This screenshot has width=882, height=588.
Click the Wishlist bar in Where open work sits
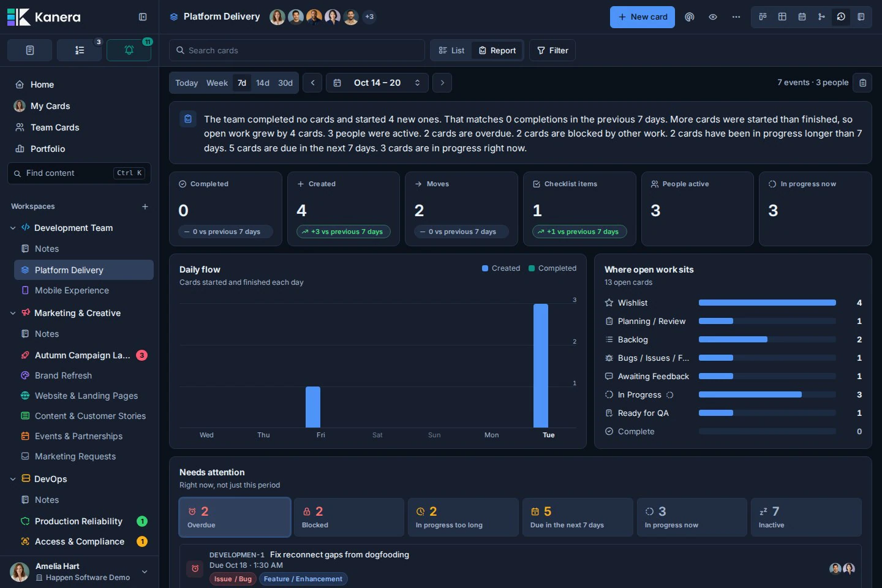pos(767,303)
